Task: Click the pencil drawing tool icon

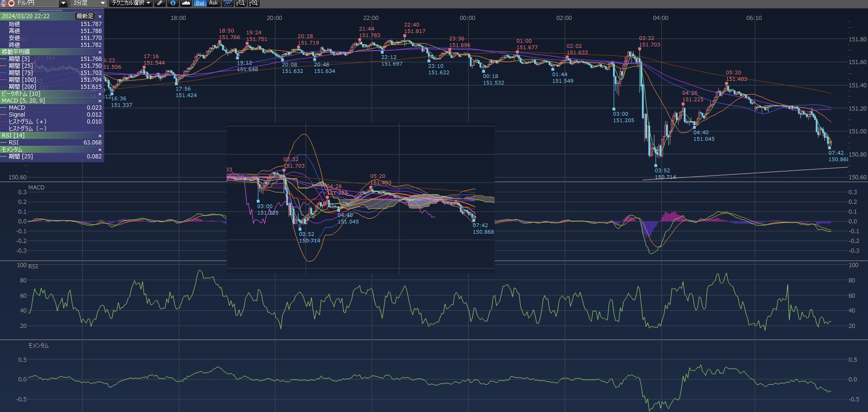Action: click(160, 3)
